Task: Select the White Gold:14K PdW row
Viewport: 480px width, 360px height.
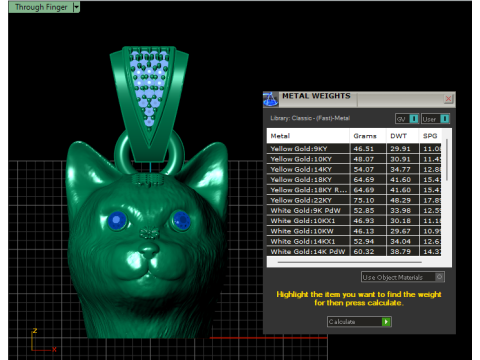Action: [x=354, y=252]
